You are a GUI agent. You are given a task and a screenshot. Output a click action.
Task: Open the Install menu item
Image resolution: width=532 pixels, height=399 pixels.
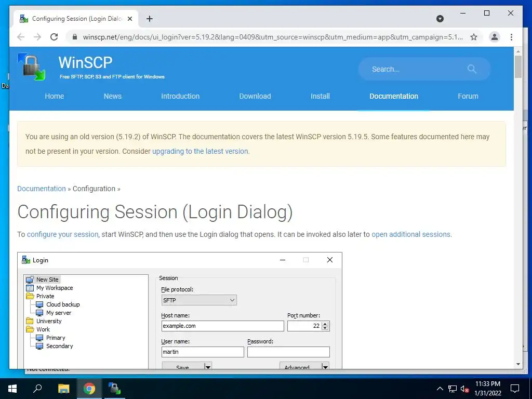click(x=320, y=96)
